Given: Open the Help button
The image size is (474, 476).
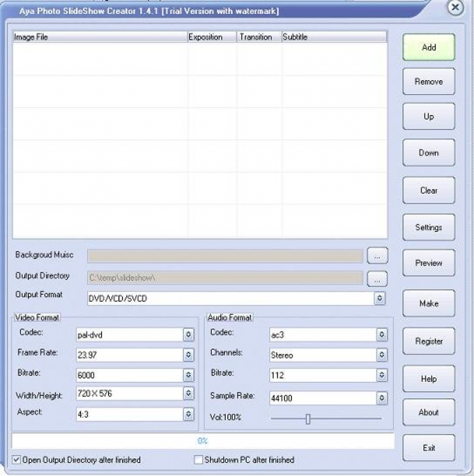Looking at the screenshot, I should point(428,379).
